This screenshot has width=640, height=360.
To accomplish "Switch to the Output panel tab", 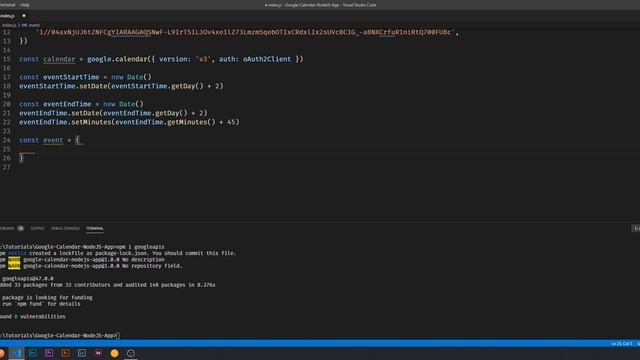I will [37, 229].
